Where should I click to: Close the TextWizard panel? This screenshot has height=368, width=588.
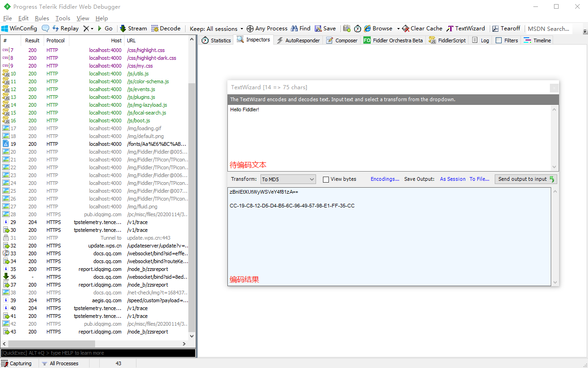coord(554,88)
